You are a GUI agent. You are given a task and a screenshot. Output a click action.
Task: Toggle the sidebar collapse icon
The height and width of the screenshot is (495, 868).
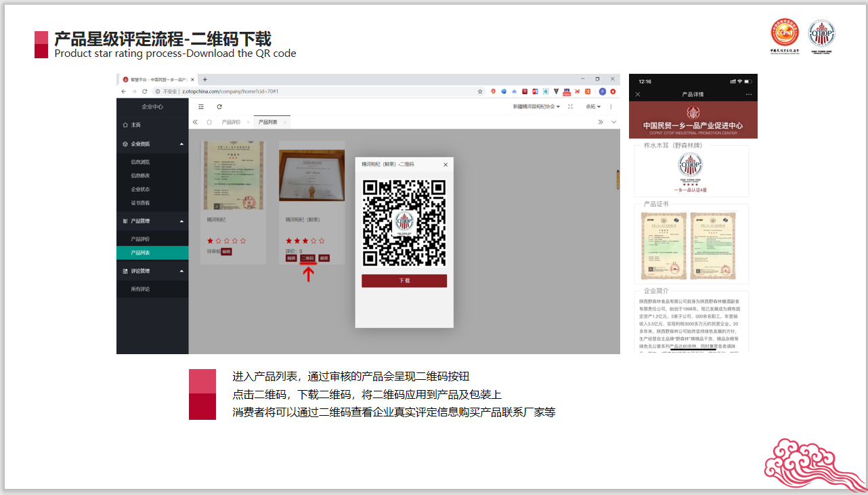201,106
